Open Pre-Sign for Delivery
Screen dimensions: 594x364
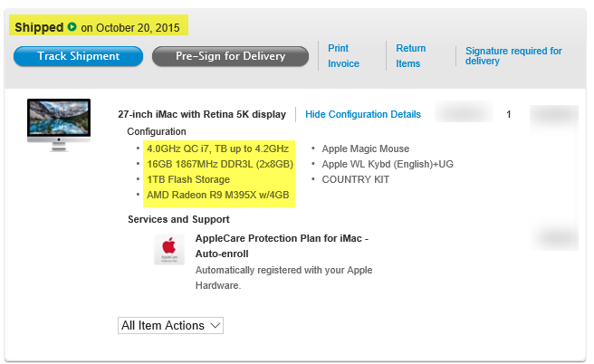pos(230,56)
